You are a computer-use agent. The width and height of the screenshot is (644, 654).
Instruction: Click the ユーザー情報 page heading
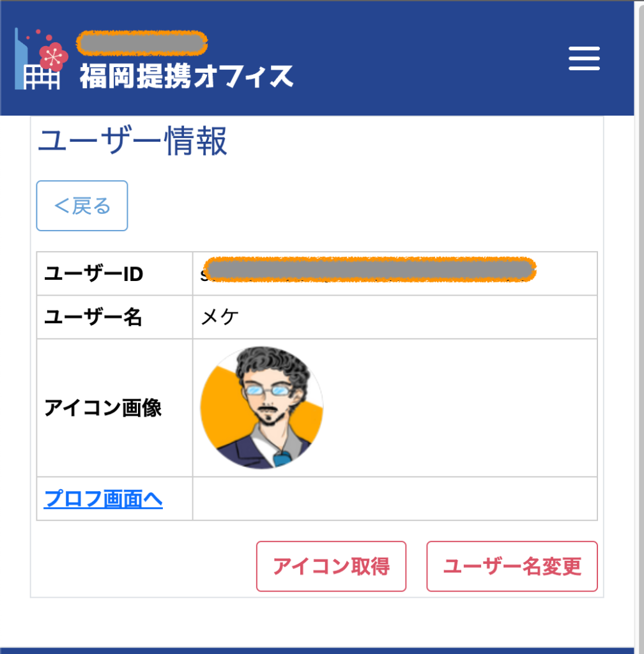pyautogui.click(x=133, y=142)
